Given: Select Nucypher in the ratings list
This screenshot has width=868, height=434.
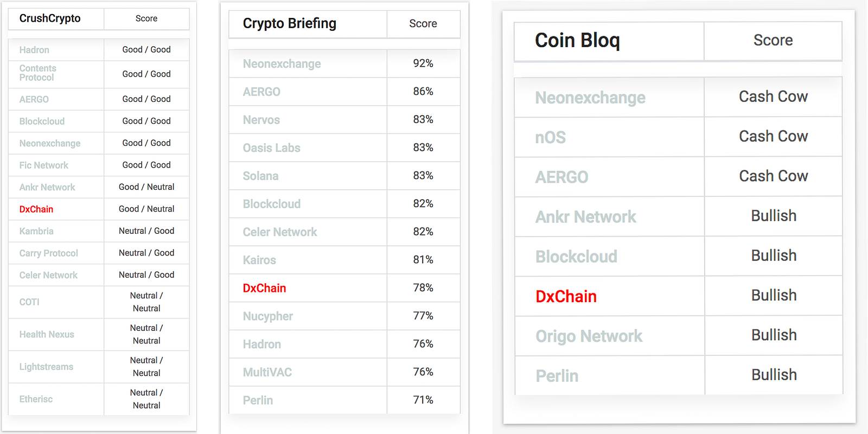Looking at the screenshot, I should [x=268, y=316].
